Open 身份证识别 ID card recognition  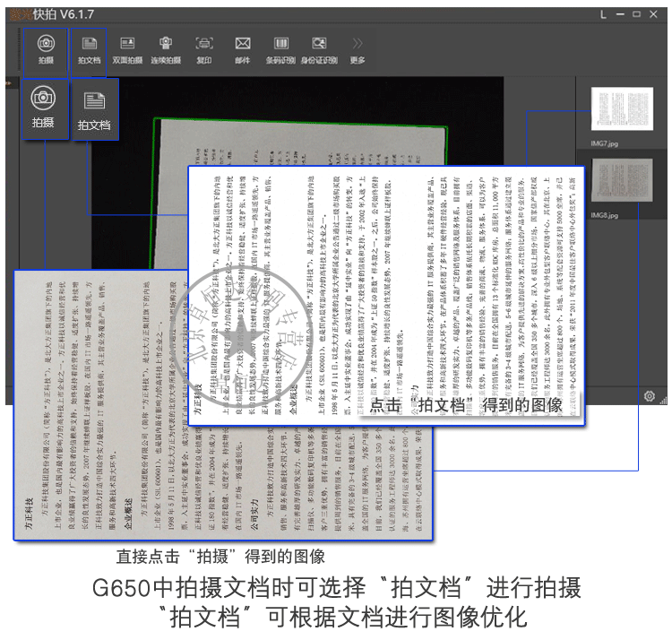(319, 48)
